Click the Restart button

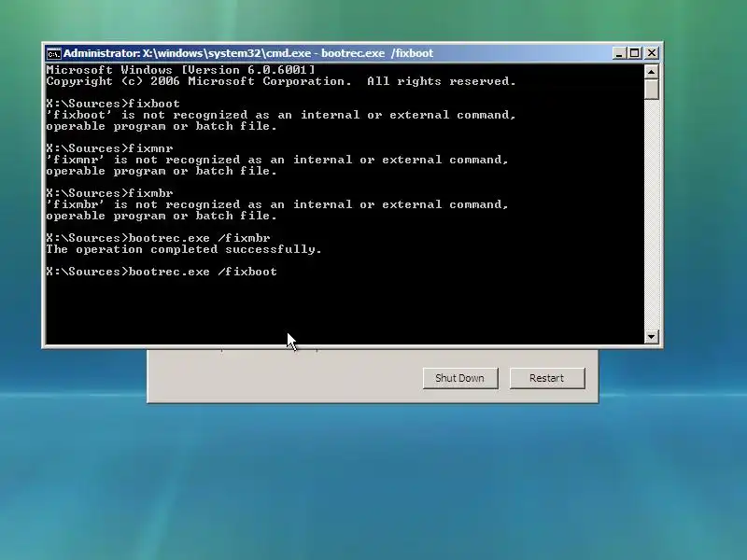547,378
